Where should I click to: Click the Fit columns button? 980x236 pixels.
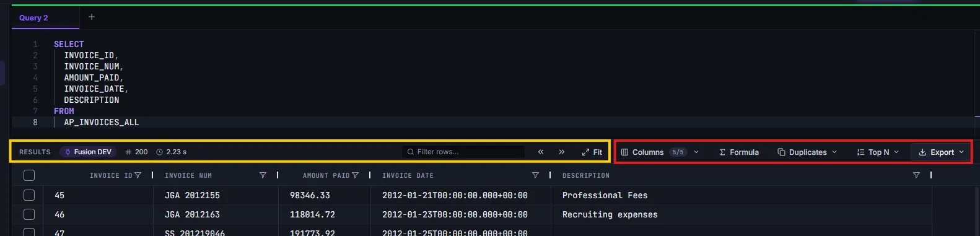[592, 152]
